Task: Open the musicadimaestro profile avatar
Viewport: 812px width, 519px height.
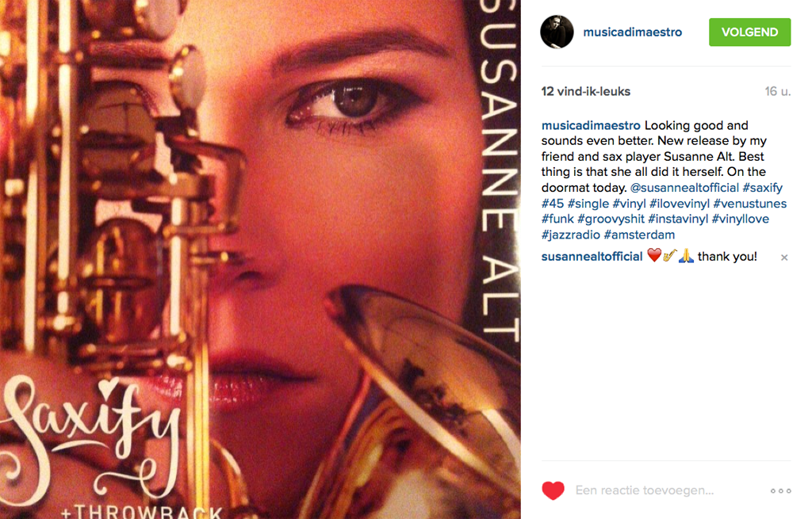Action: pos(557,32)
